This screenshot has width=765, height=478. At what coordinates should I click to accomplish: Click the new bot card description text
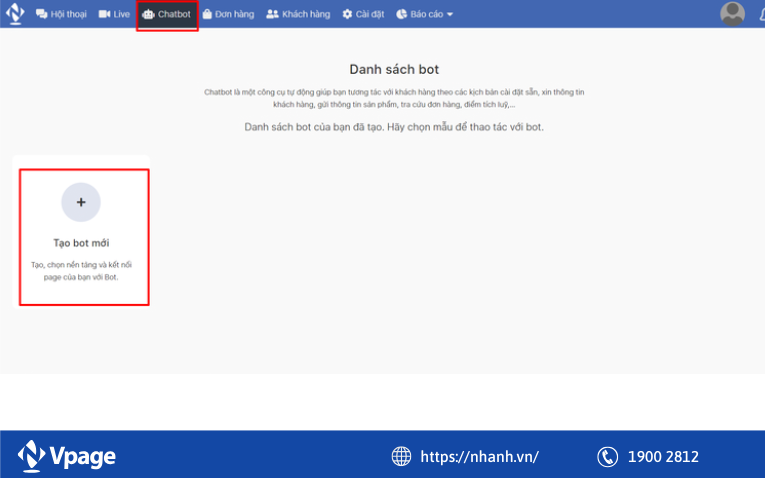pyautogui.click(x=81, y=270)
